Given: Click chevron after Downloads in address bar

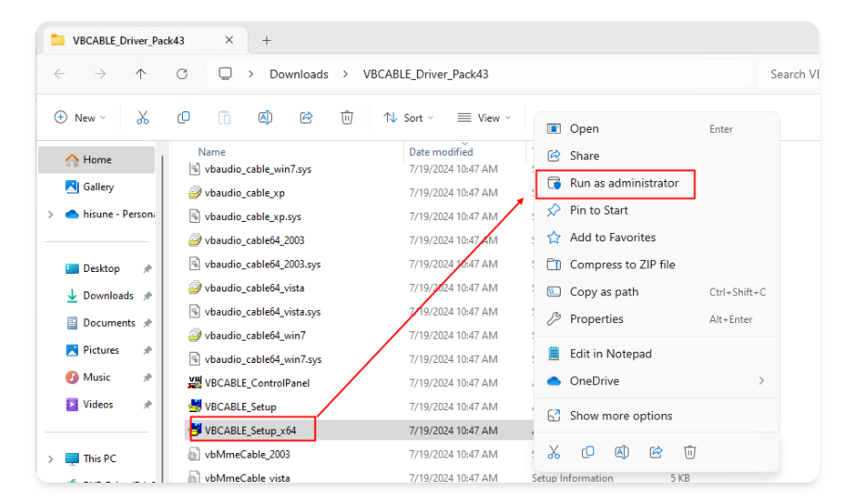Looking at the screenshot, I should (345, 74).
